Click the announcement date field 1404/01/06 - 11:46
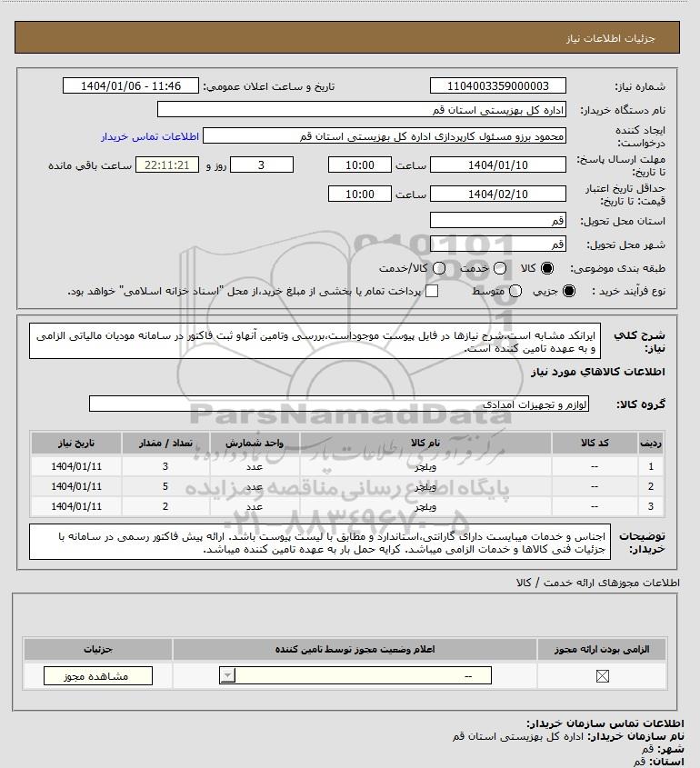 coord(131,85)
